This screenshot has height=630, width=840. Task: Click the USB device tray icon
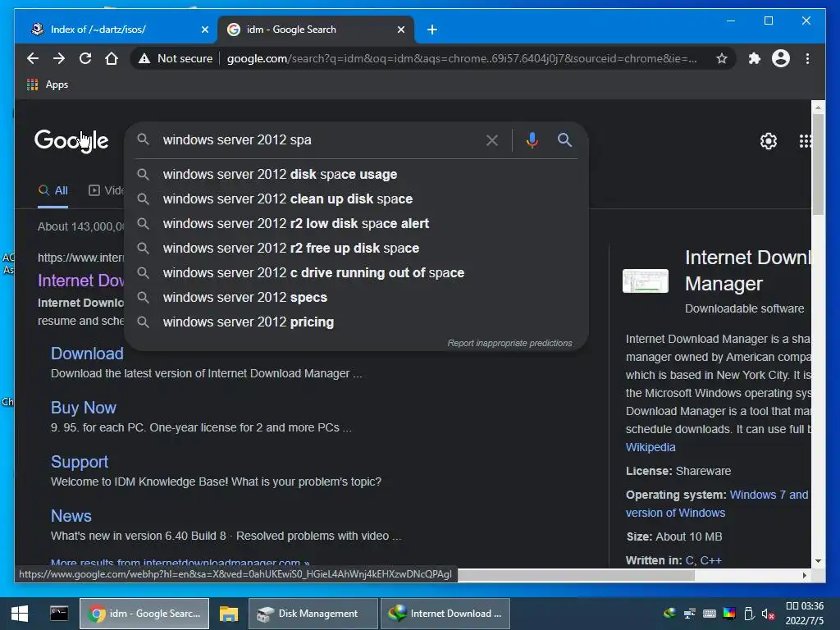pyautogui.click(x=749, y=614)
